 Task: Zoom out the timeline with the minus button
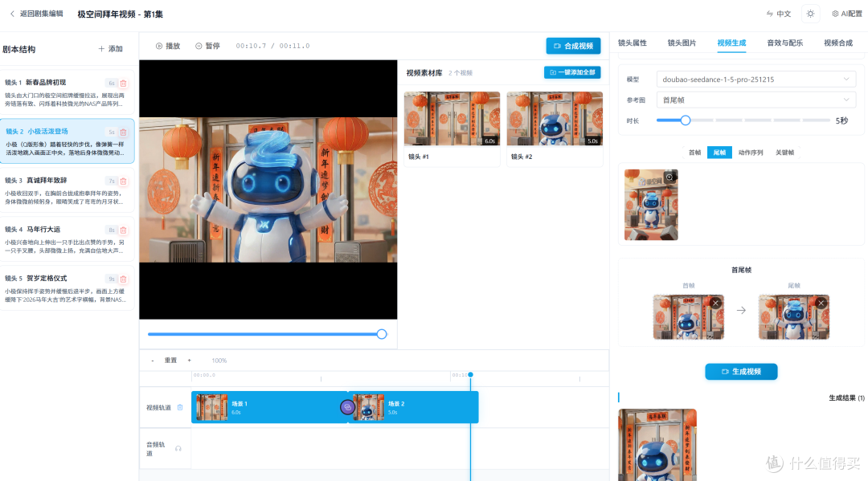pyautogui.click(x=153, y=361)
